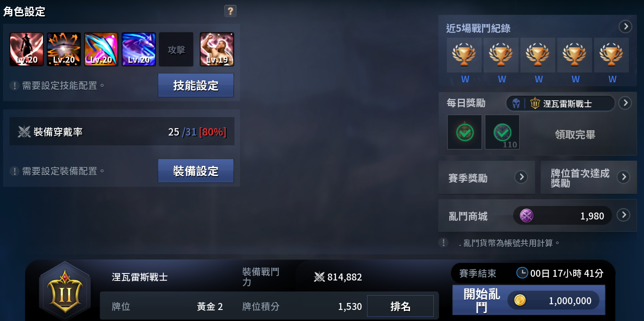Open the question mark help icon

(x=230, y=11)
